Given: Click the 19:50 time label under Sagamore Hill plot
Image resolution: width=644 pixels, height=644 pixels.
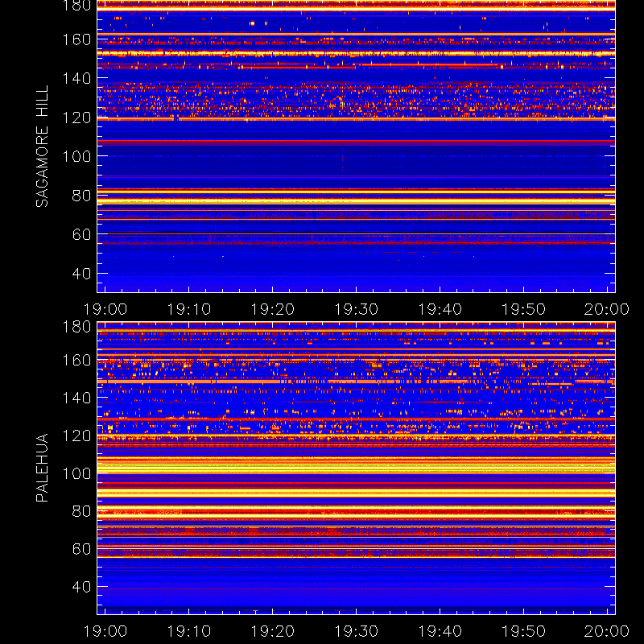Looking at the screenshot, I should pos(524,309).
